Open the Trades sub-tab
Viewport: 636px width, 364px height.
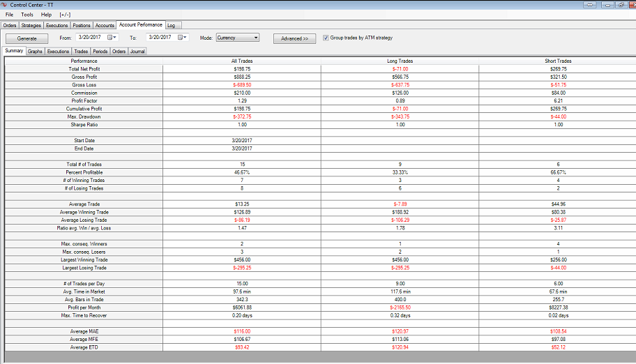(x=81, y=52)
